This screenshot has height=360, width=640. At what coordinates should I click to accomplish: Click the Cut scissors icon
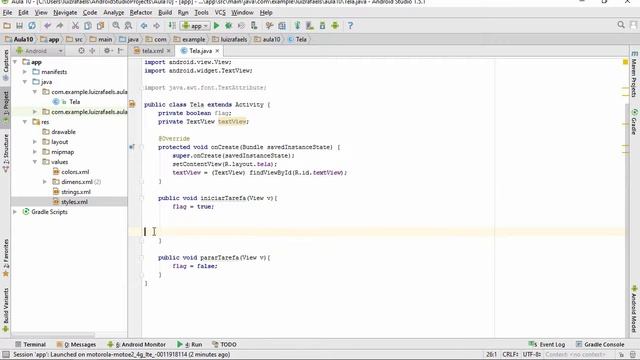(x=75, y=26)
